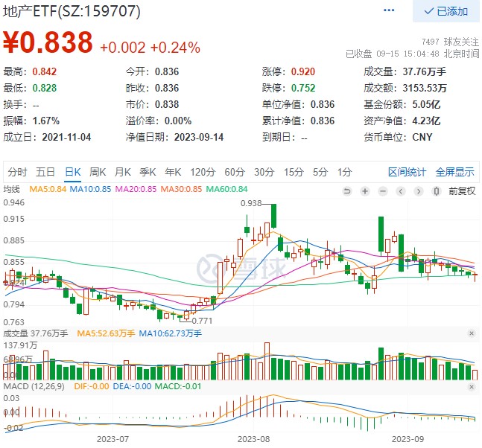
Task: Click the 净值日期 2023-09-14 date
Action: pyautogui.click(x=199, y=137)
